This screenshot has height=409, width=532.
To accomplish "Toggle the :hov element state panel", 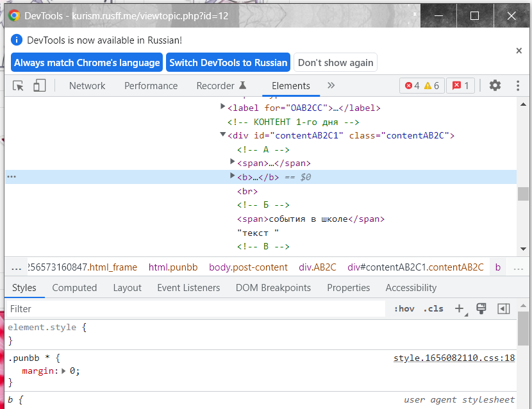I will click(404, 309).
